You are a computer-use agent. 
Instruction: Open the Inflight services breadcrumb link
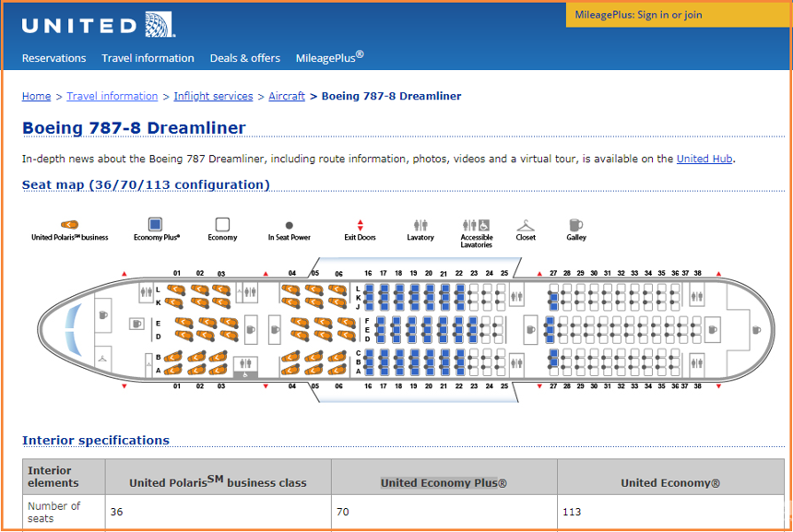[x=213, y=96]
